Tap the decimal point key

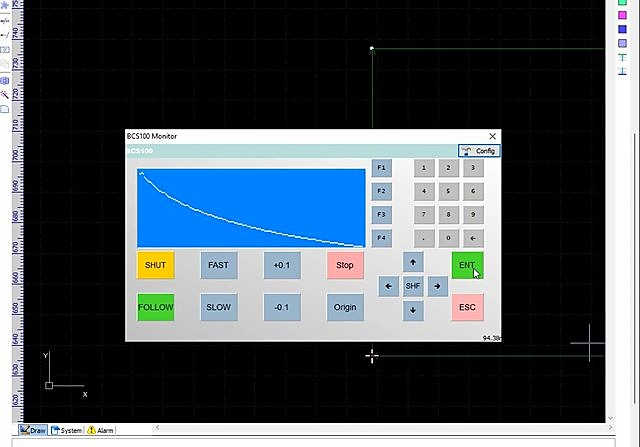pyautogui.click(x=424, y=238)
